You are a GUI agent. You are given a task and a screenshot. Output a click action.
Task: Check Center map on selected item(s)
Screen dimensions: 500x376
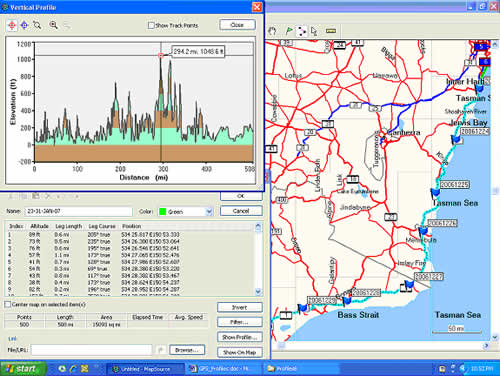(x=7, y=304)
